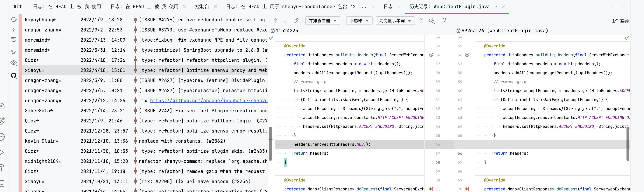Image resolution: width=644 pixels, height=192 pixels.
Task: Select the branches filter icon in Git sidebar
Action: (13, 52)
